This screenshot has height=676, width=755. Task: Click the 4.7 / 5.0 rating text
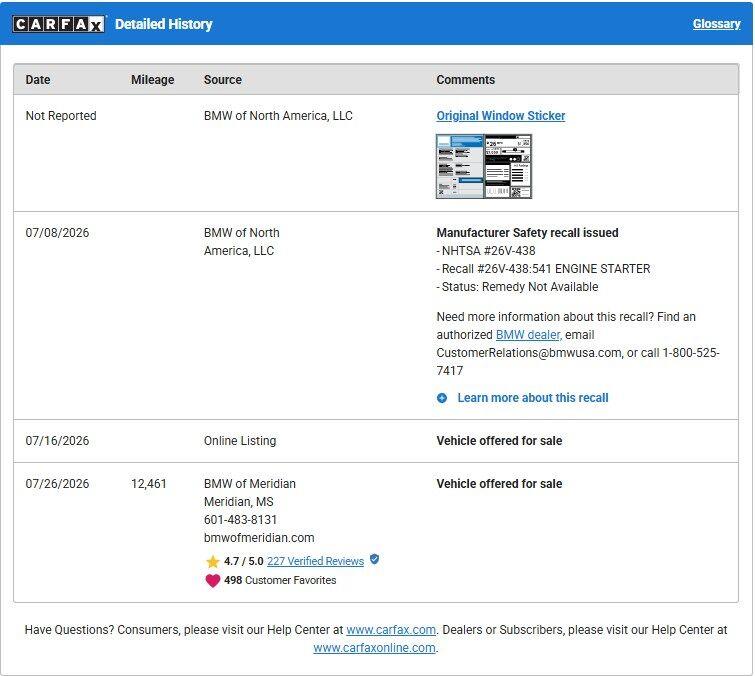pyautogui.click(x=243, y=561)
